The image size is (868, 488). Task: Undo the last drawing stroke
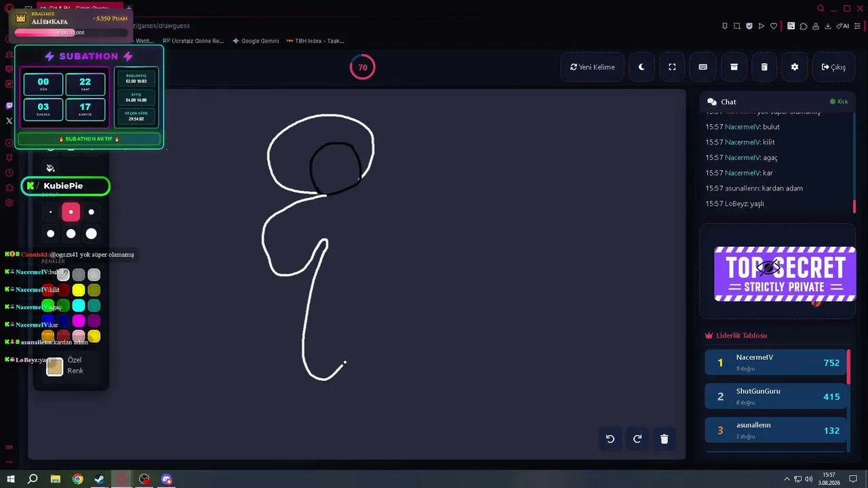[610, 439]
